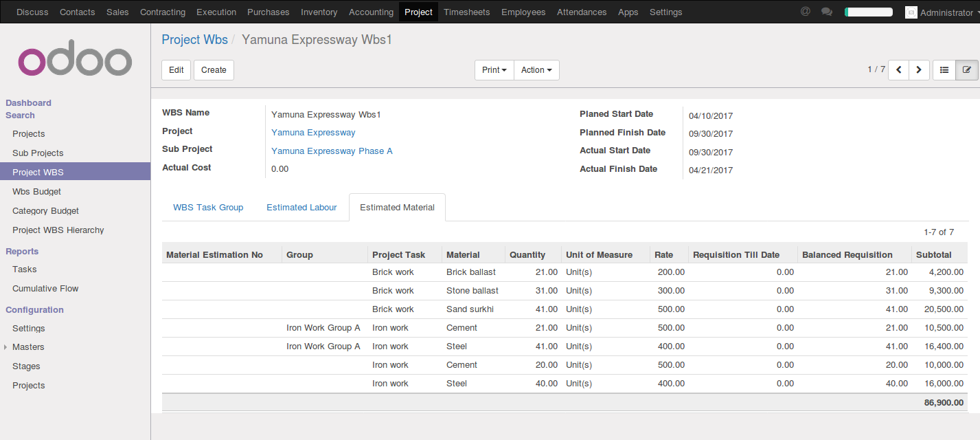The width and height of the screenshot is (980, 440).
Task: Open the Project menu
Action: [419, 12]
